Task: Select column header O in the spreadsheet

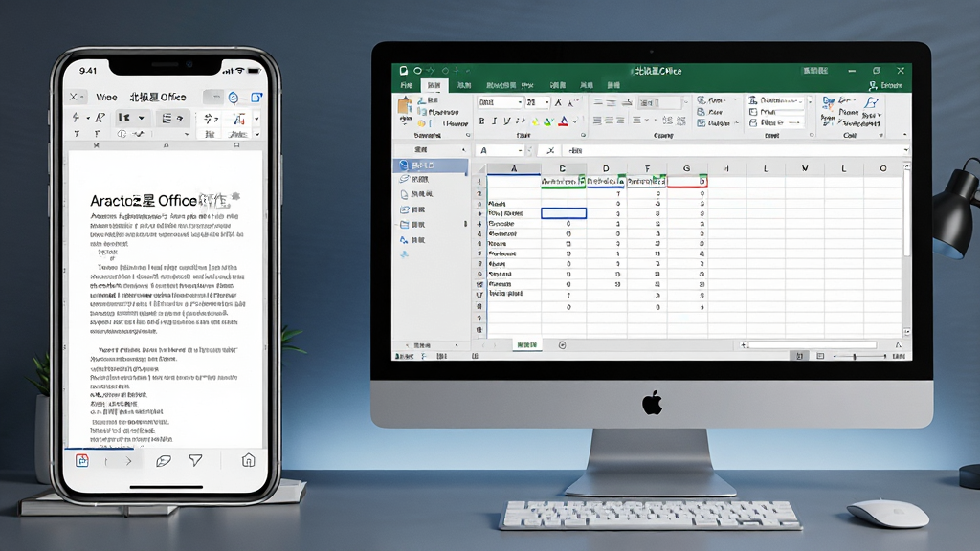Action: 882,168
